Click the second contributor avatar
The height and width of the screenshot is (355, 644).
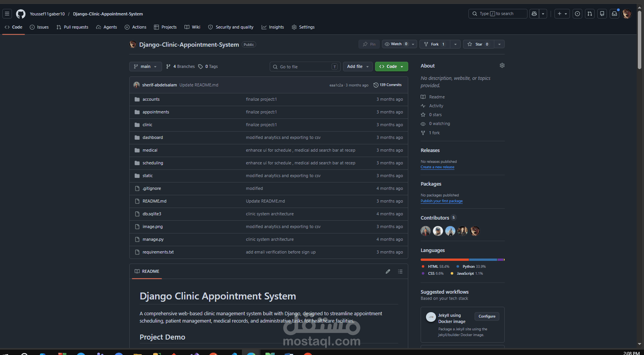pos(438,231)
